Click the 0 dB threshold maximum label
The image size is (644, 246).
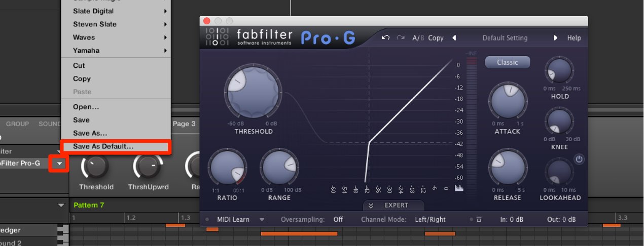[x=271, y=124]
